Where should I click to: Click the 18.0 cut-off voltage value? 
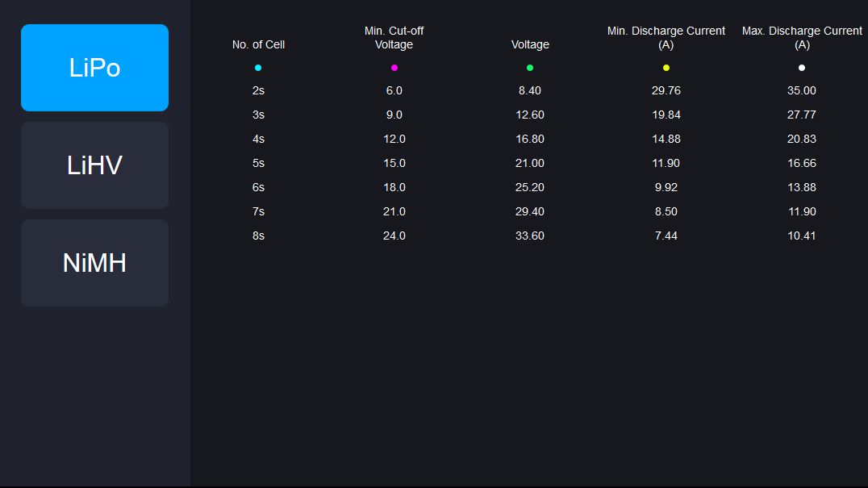(x=394, y=187)
